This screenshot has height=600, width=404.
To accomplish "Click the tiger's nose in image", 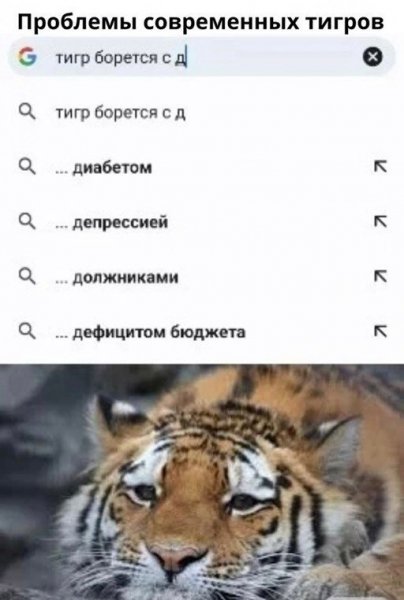I will 178,559.
